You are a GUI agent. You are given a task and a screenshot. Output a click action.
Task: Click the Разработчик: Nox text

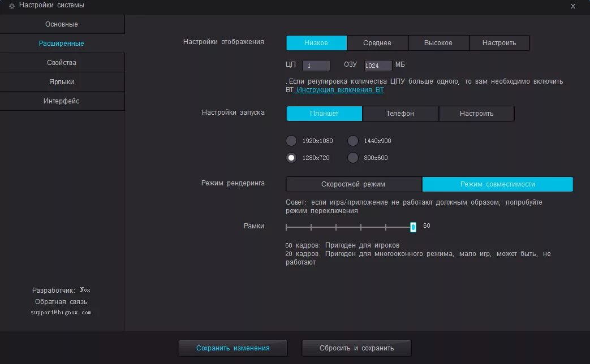61,290
